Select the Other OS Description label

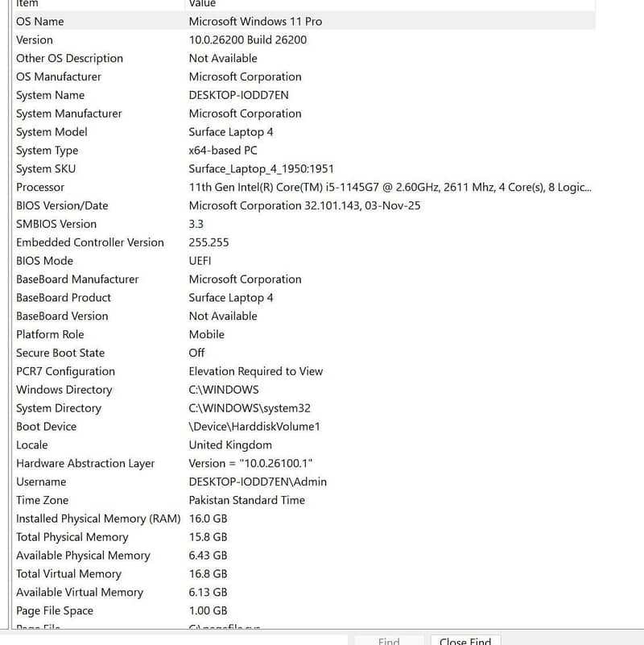pos(69,59)
